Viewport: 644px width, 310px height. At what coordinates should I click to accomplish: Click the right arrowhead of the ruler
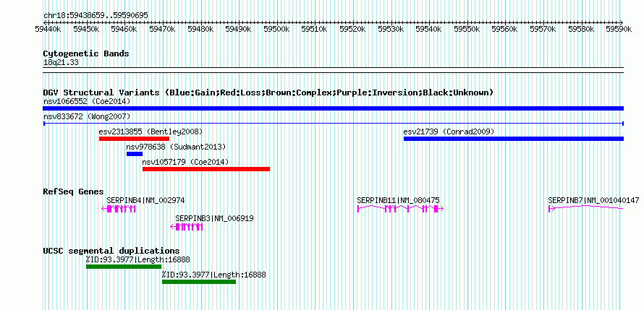tap(622, 22)
